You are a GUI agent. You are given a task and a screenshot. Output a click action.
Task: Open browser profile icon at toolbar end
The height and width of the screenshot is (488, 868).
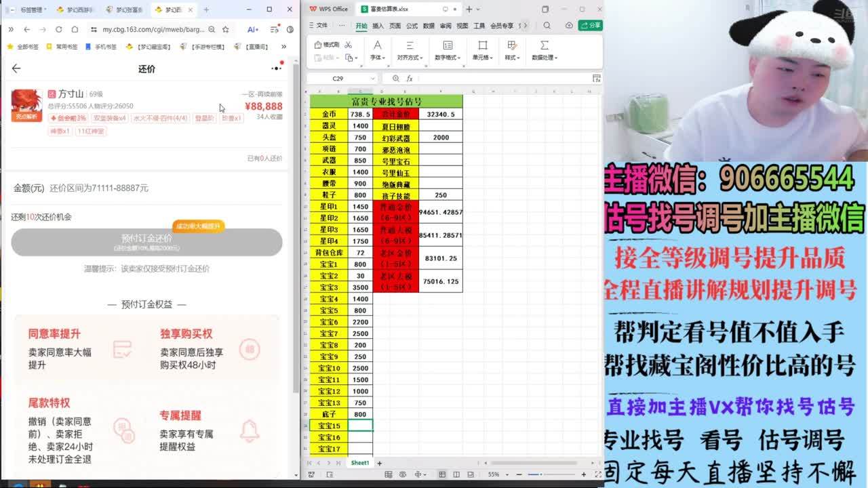[290, 30]
